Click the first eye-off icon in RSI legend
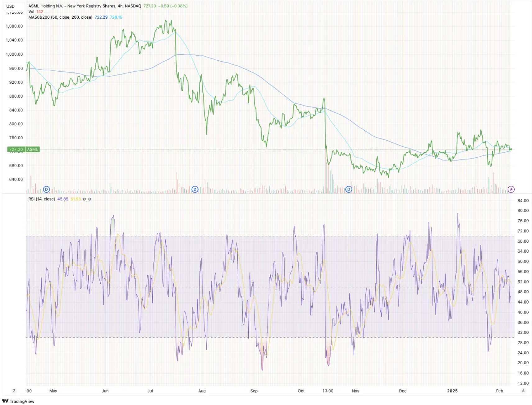The height and width of the screenshot is (405, 532). pyautogui.click(x=84, y=199)
